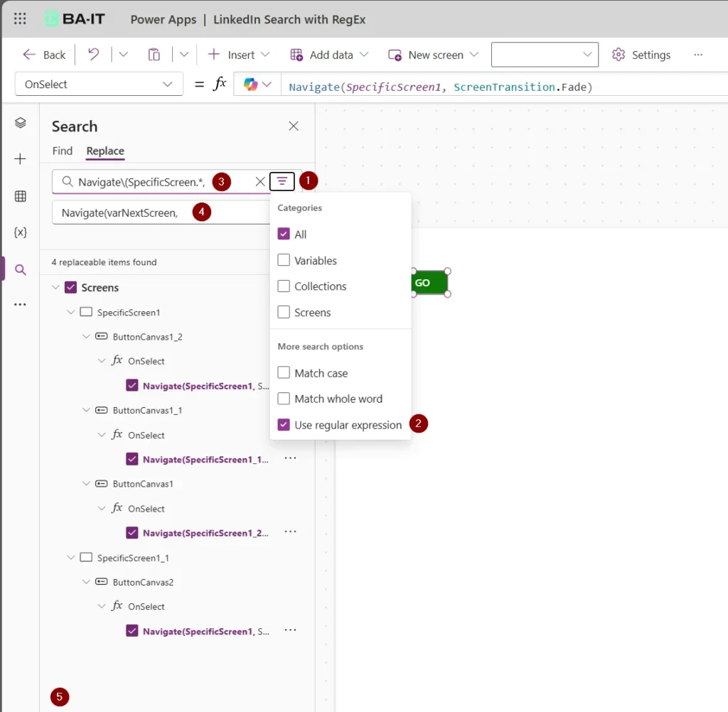Enable Match case option
The width and height of the screenshot is (728, 712).
pos(284,373)
